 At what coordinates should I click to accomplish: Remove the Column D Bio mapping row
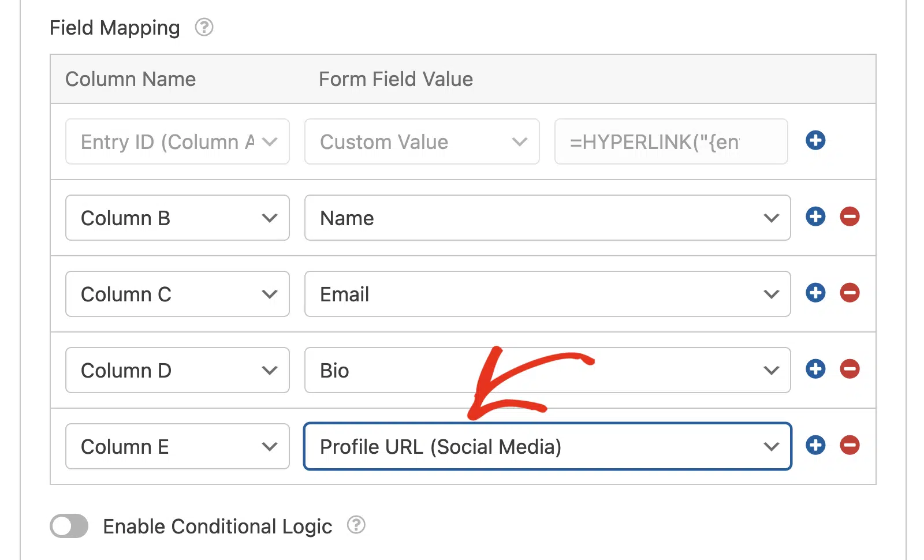(x=850, y=369)
